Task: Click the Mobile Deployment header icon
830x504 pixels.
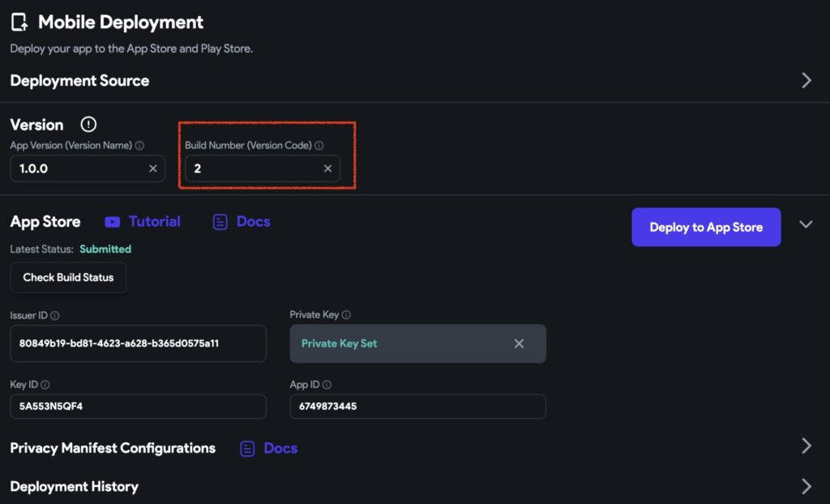Action: [19, 22]
